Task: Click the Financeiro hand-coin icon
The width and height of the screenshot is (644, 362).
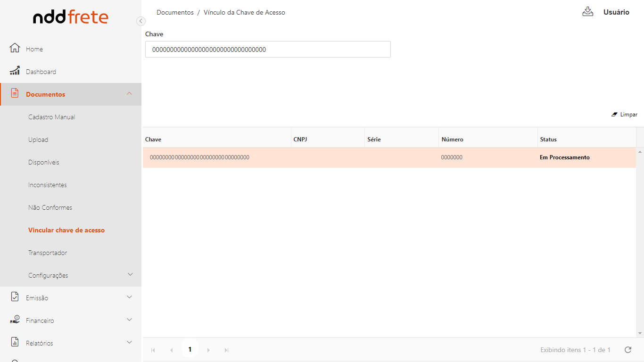Action: tap(15, 320)
